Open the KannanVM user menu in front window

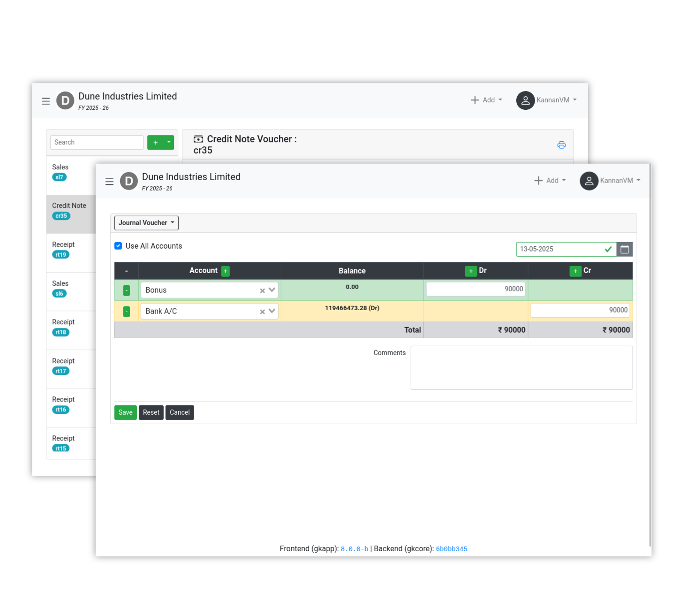coord(610,181)
